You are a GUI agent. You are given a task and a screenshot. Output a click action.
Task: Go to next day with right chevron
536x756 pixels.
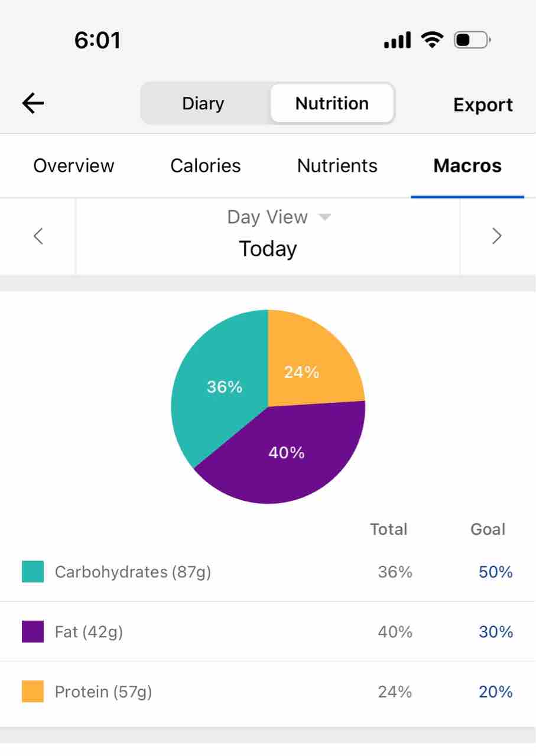pyautogui.click(x=497, y=236)
